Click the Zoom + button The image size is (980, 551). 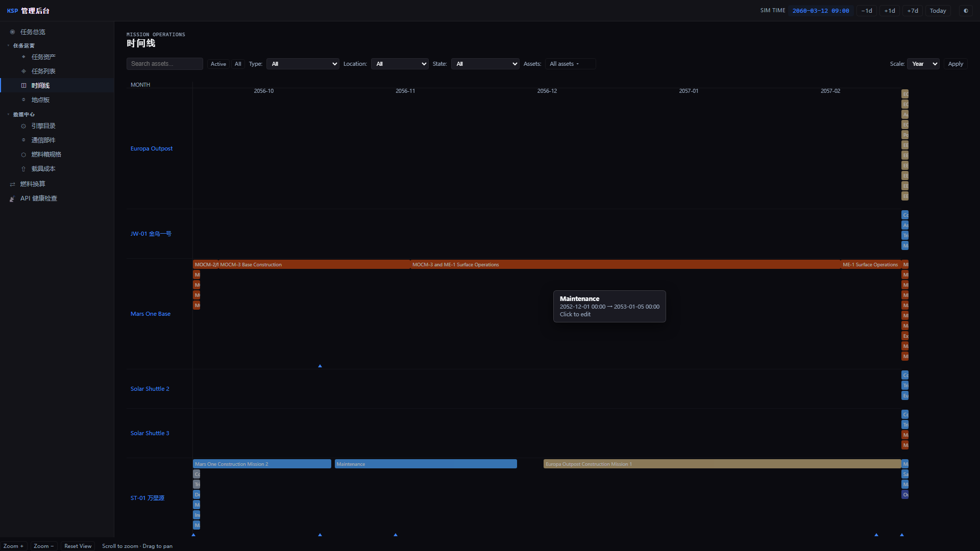(x=14, y=546)
